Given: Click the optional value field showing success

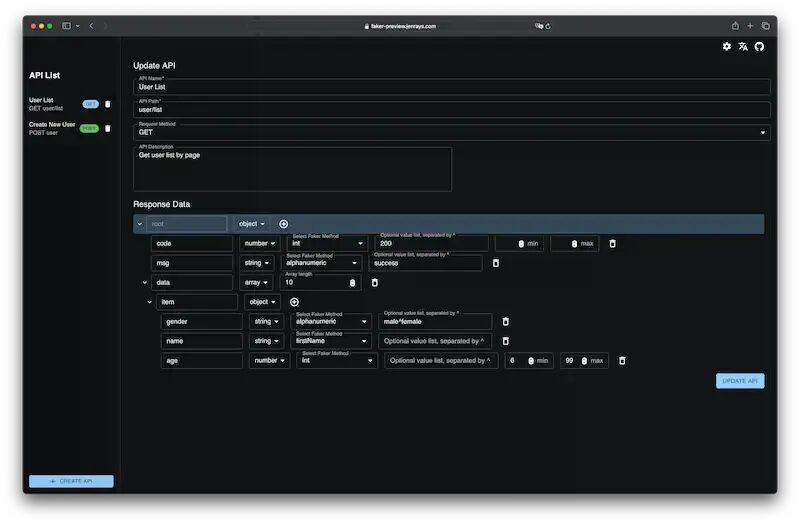Looking at the screenshot, I should pos(425,263).
